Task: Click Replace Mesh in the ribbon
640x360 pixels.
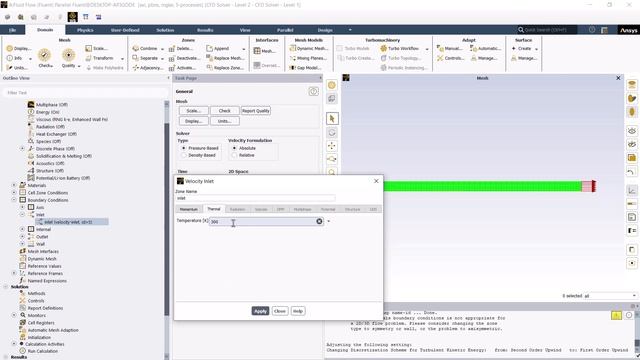Action: [x=225, y=58]
